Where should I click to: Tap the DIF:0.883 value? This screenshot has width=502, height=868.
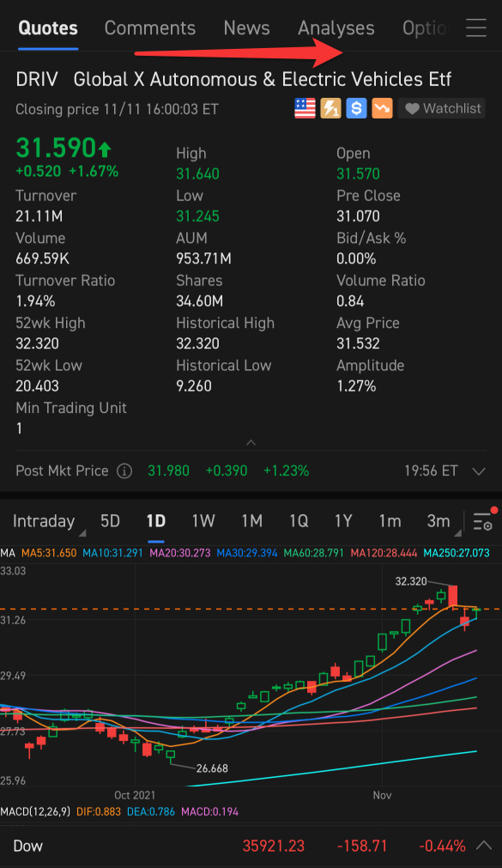coord(99,811)
